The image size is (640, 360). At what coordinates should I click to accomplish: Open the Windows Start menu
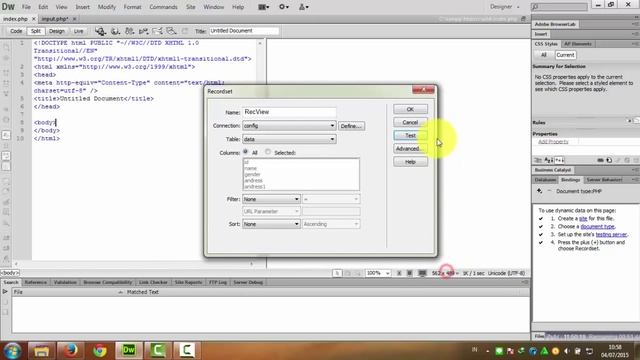tap(12, 350)
